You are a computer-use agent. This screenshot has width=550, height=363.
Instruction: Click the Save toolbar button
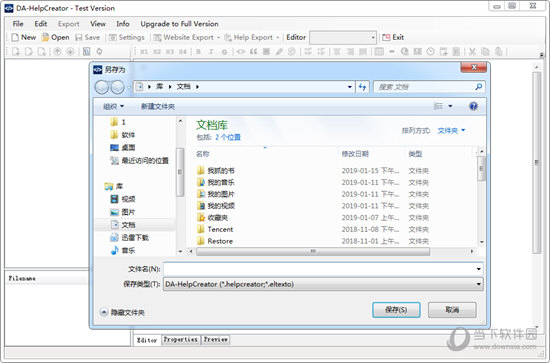(x=88, y=37)
